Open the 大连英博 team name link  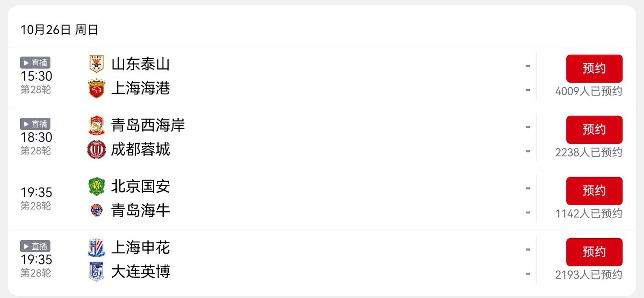tap(140, 272)
